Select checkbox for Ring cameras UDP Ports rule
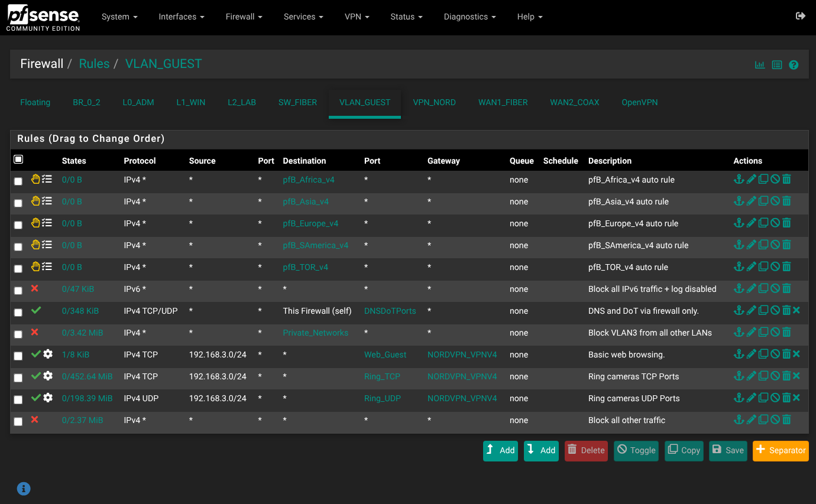 coord(18,400)
